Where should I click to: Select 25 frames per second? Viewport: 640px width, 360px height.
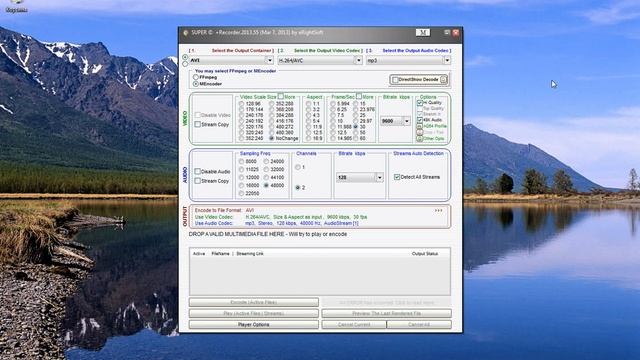[x=356, y=116]
